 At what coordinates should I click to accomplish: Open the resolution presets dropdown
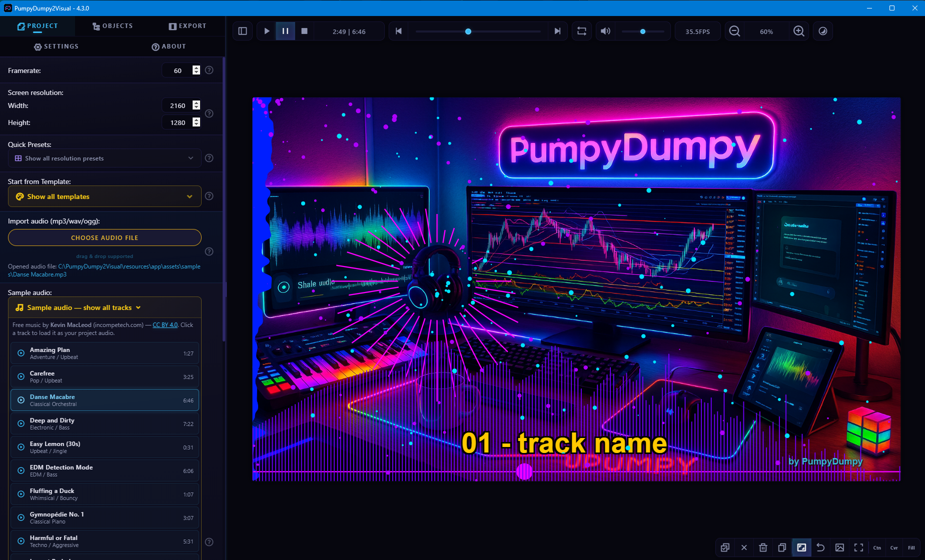point(104,158)
